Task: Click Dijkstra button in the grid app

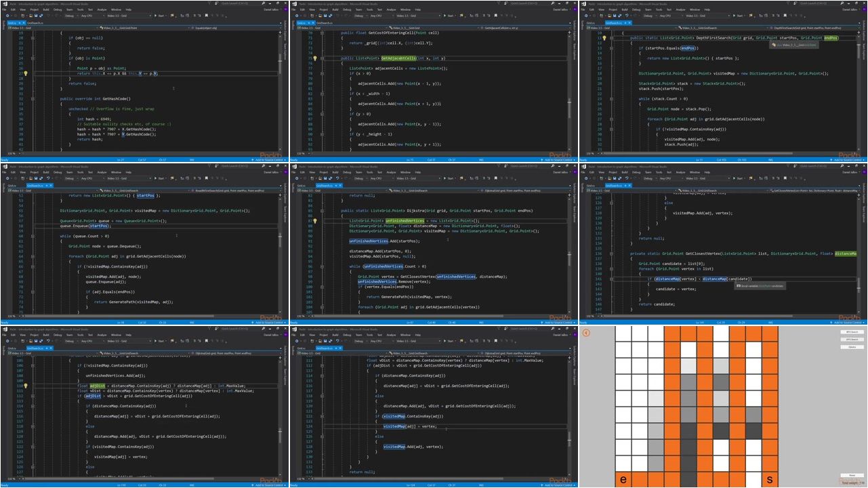Action: 852,346
